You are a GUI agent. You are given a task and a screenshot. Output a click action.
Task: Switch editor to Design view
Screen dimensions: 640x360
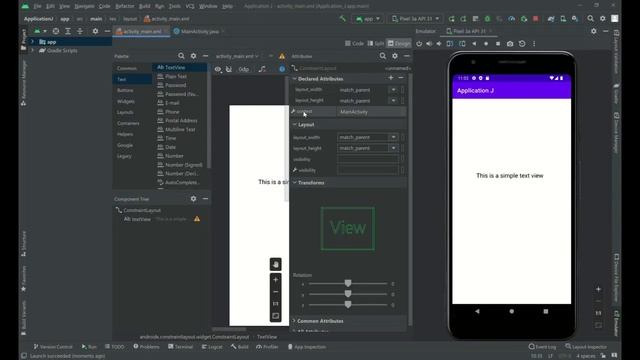pos(399,43)
